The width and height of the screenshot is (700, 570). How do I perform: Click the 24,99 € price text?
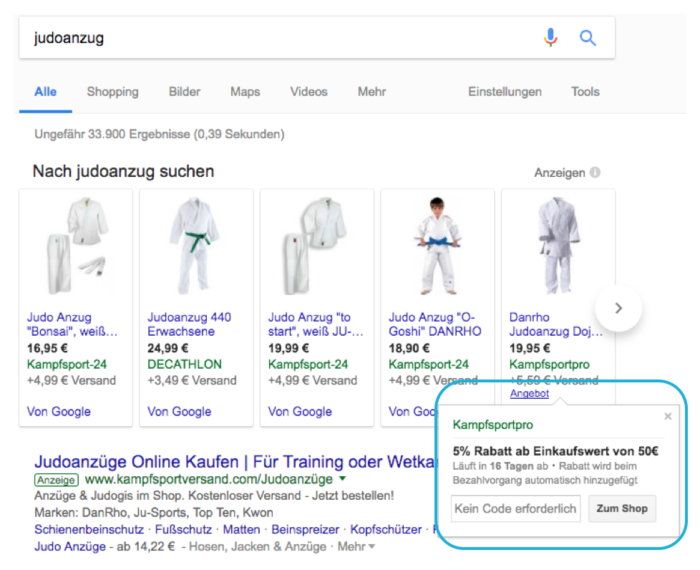point(168,348)
